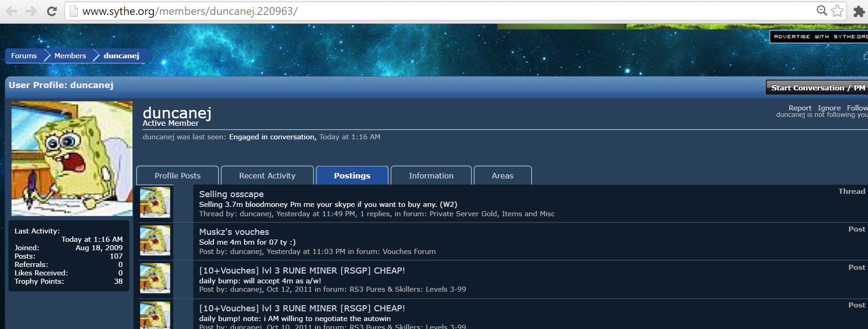Click the 'RS3 Pures & Skillers: Levels 3-99' link of Oct 12 post
The width and height of the screenshot is (868, 329).
[x=408, y=289]
